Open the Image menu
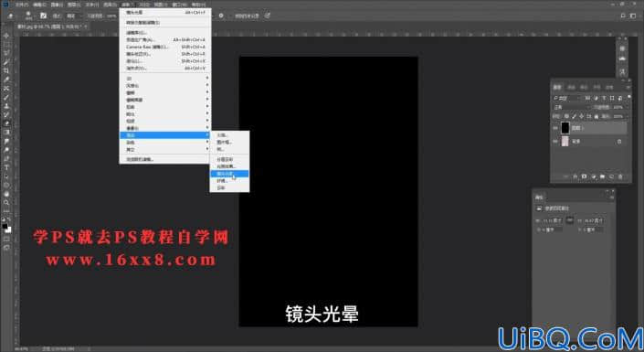This screenshot has width=644, height=352. click(x=57, y=5)
